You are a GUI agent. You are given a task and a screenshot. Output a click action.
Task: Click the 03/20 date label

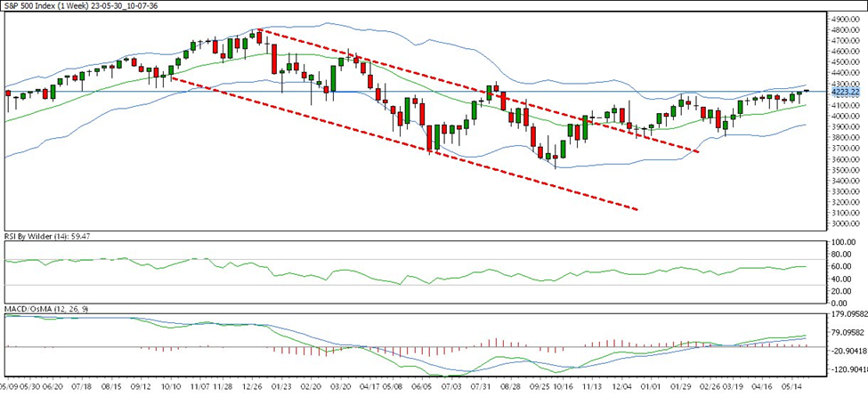tap(342, 385)
